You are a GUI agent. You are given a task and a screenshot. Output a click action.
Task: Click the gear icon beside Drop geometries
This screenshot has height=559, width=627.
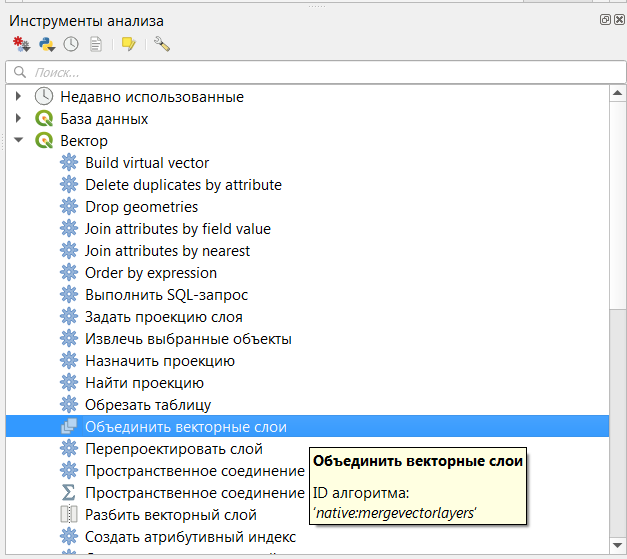pyautogui.click(x=69, y=207)
